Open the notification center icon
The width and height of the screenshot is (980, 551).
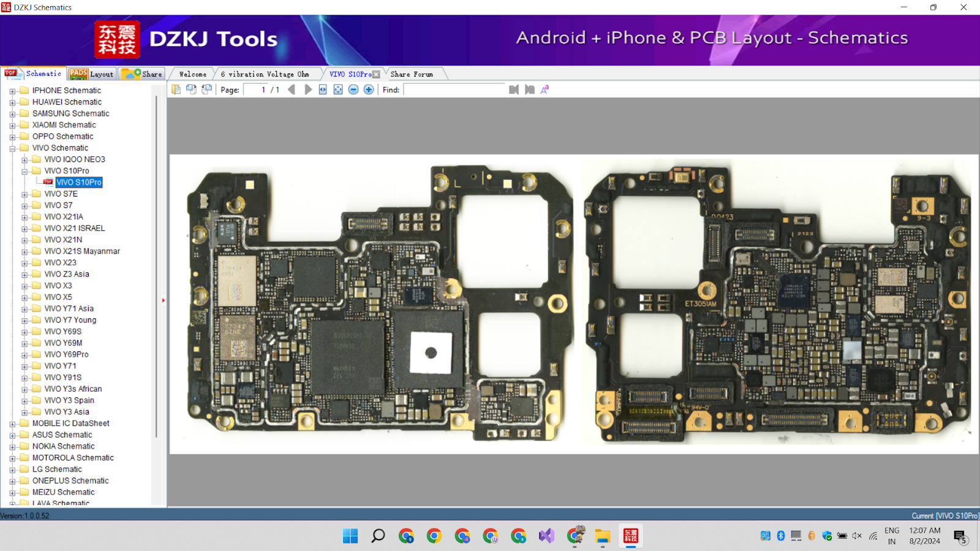960,537
